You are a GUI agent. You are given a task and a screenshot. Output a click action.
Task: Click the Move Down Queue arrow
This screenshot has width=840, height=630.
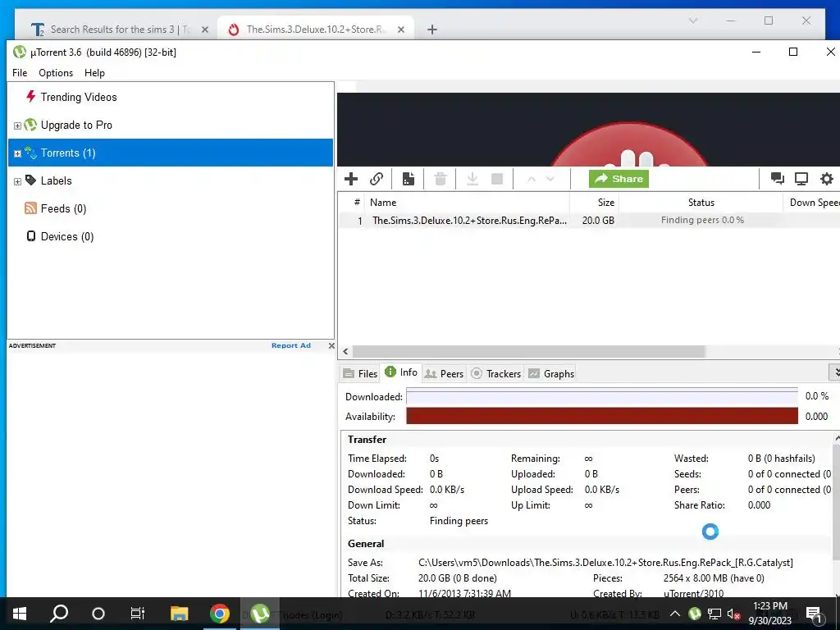click(550, 180)
